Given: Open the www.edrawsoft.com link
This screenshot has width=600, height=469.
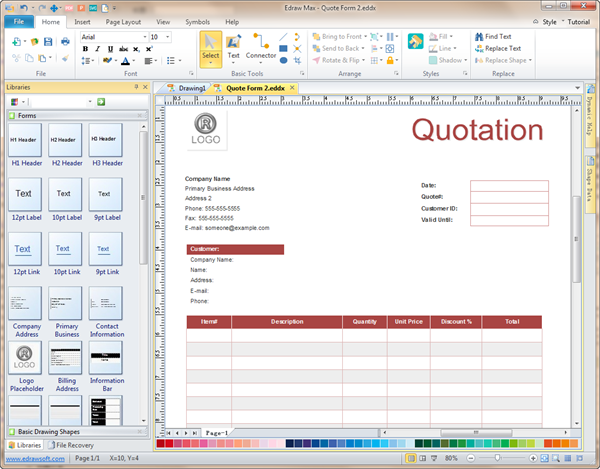Looking at the screenshot, I should 34,458.
